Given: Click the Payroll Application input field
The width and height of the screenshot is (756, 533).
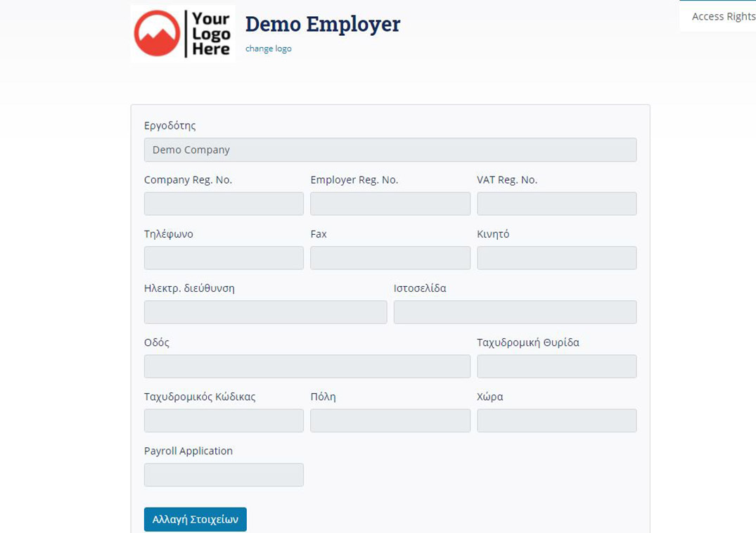Looking at the screenshot, I should coord(224,475).
